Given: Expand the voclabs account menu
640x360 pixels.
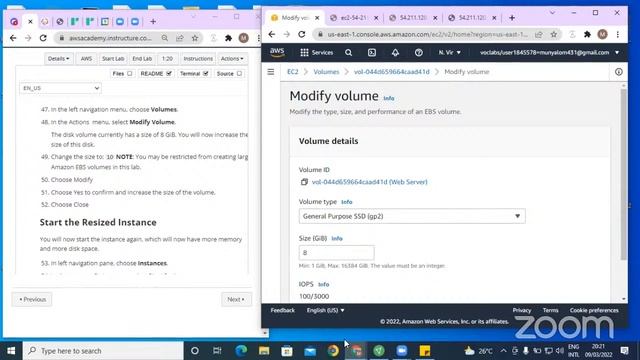Looking at the screenshot, I should [x=549, y=52].
